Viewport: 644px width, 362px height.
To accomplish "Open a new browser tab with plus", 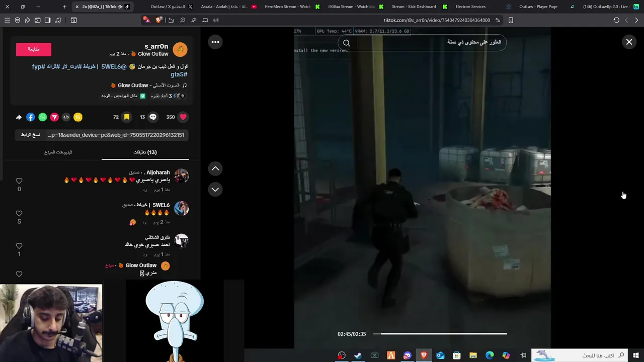I will coord(64,7).
